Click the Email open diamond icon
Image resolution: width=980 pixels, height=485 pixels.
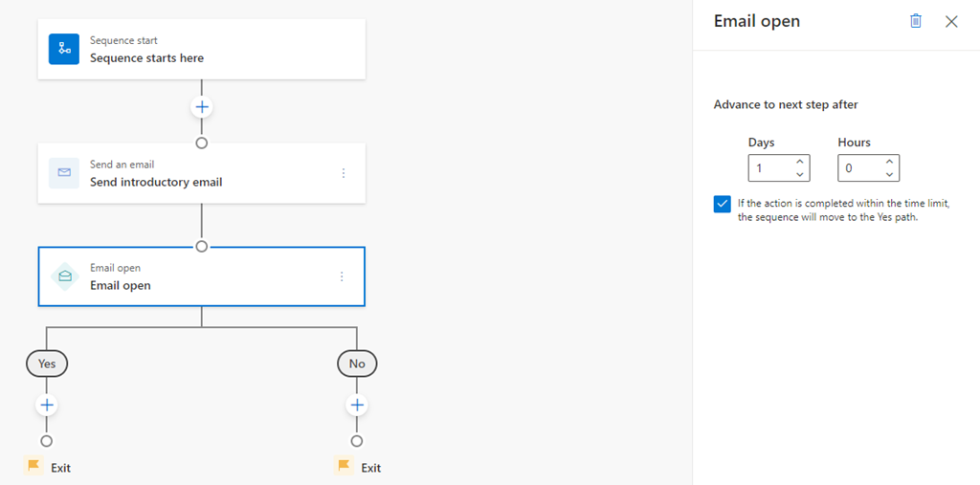tap(64, 276)
